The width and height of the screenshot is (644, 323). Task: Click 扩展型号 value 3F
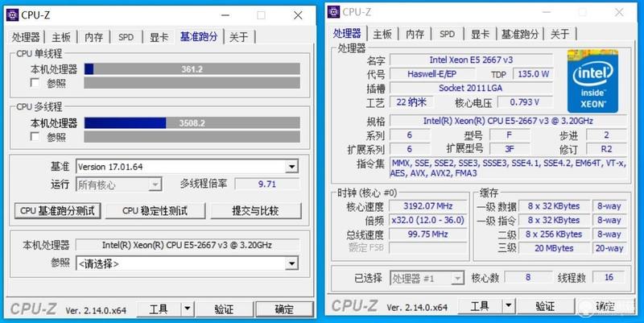(510, 149)
